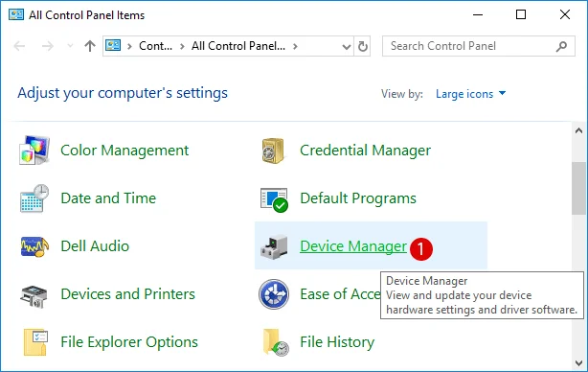588x372 pixels.
Task: Open the File Explorer Options folder icon
Action: tap(35, 342)
